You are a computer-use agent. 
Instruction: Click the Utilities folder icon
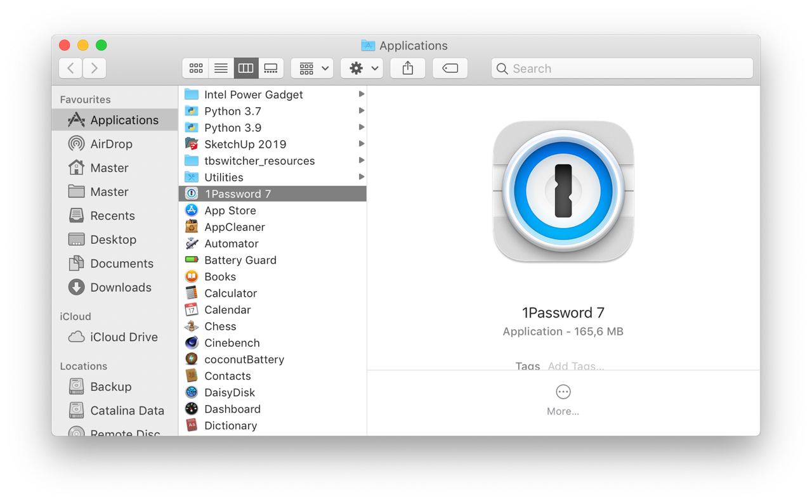click(x=192, y=177)
